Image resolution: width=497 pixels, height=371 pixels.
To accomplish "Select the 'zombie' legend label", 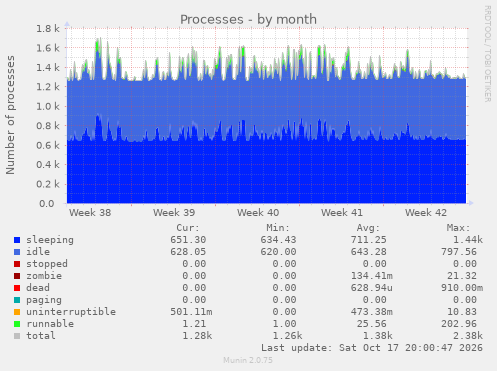I will tap(44, 276).
